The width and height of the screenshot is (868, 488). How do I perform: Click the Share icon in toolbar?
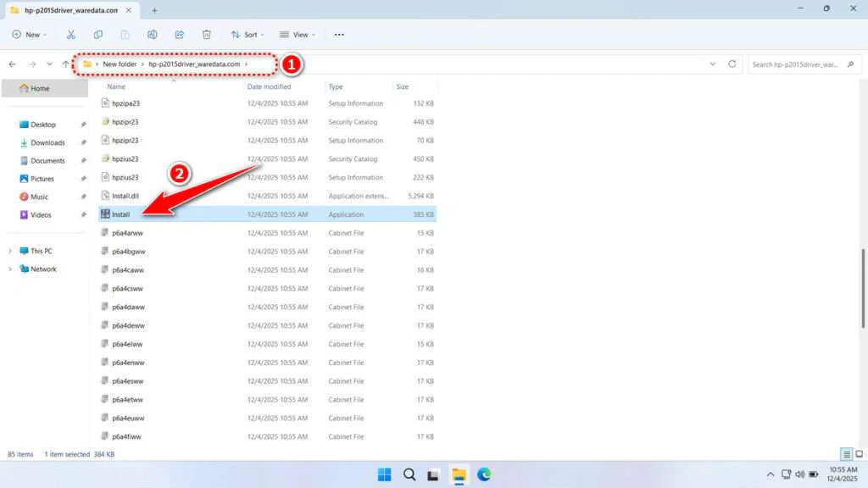[180, 35]
